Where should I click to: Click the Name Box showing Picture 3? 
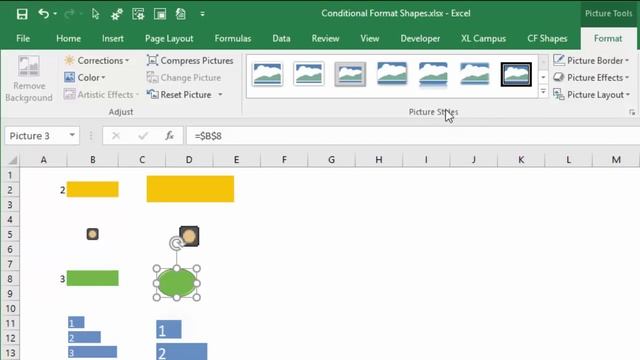click(36, 136)
